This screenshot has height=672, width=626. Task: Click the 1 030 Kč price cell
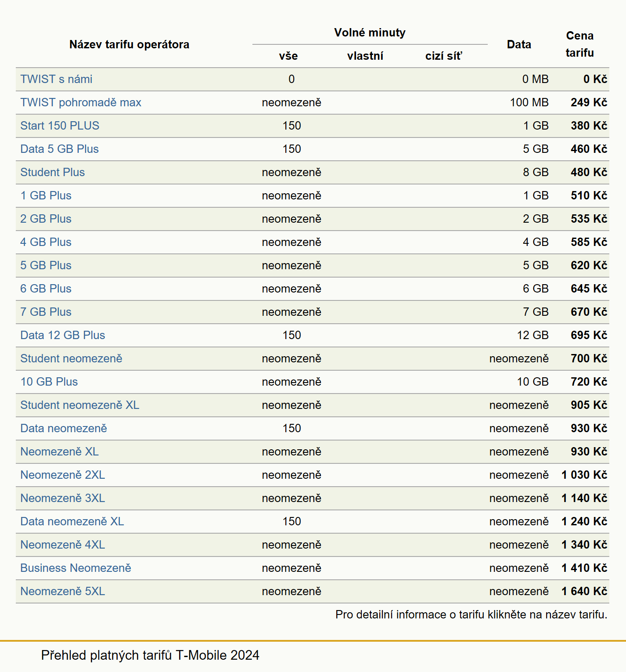pyautogui.click(x=584, y=475)
